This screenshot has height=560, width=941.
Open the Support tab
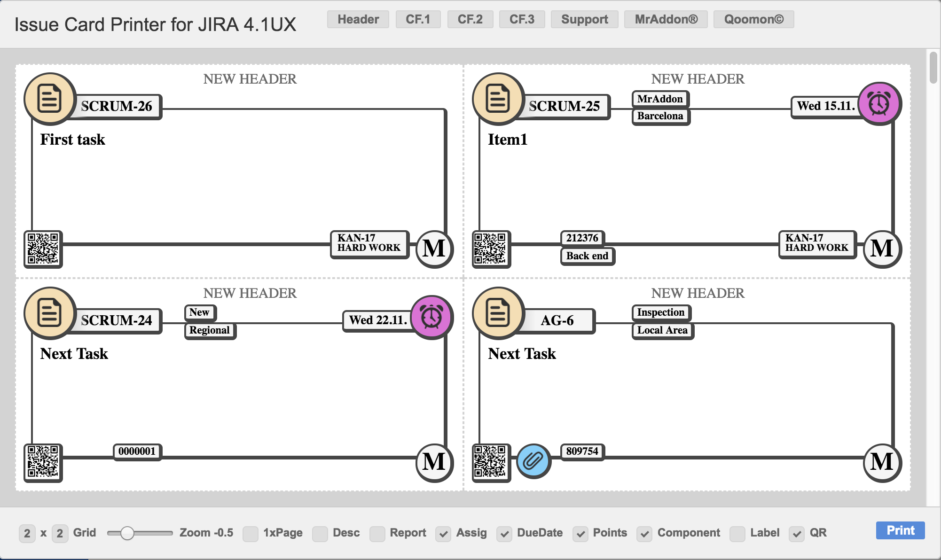pos(584,19)
